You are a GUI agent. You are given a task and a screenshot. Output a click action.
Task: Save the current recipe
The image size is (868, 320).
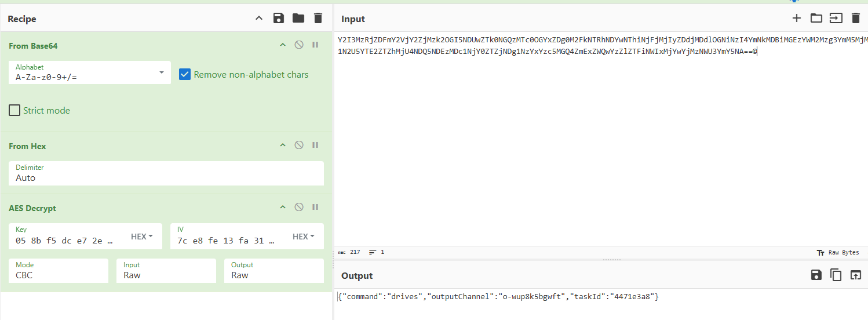pos(279,19)
